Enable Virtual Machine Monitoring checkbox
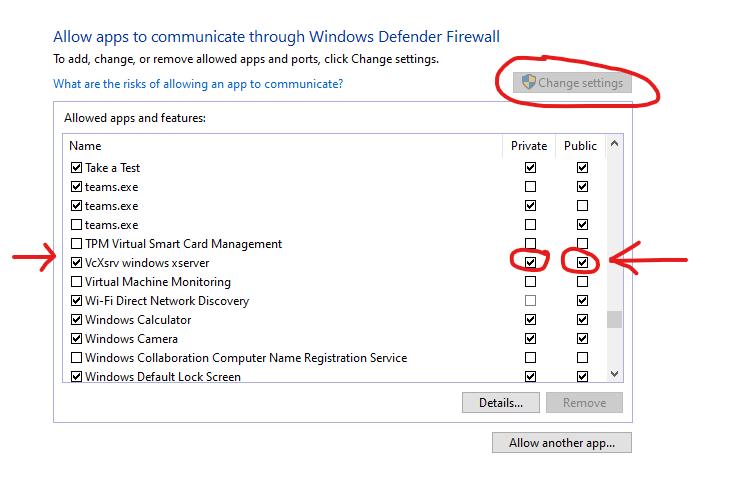 [76, 282]
